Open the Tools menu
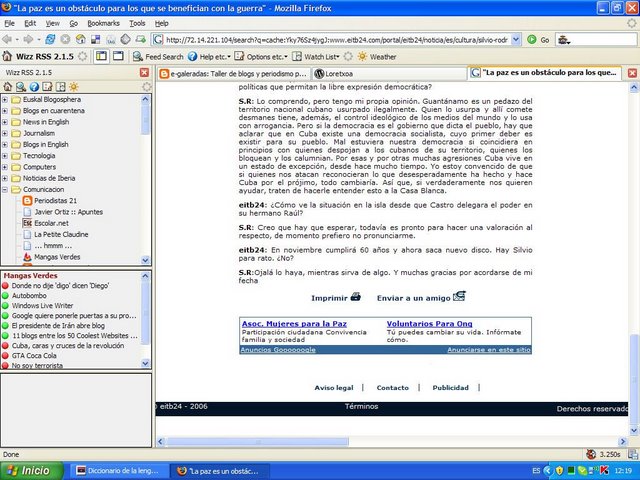The height and width of the screenshot is (480, 640). pos(137,23)
